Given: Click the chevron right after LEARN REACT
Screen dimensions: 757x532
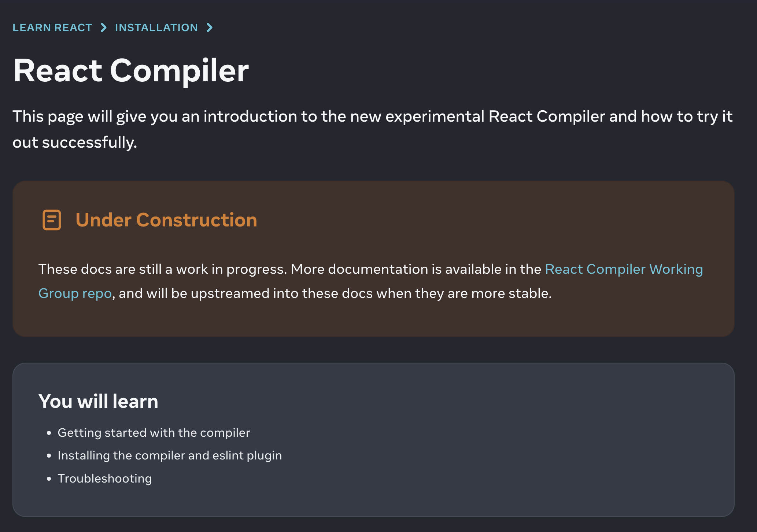Looking at the screenshot, I should [104, 27].
